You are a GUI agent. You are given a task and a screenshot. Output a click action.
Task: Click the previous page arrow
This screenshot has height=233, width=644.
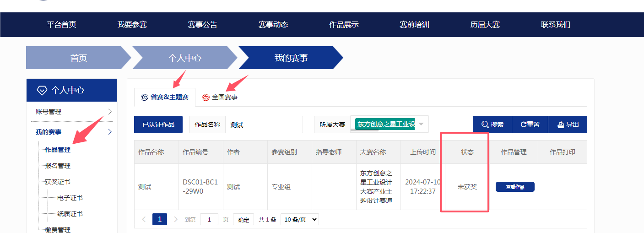click(144, 219)
